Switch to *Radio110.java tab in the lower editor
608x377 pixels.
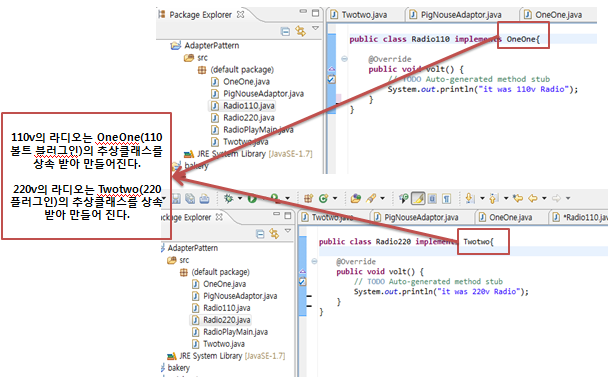click(580, 217)
